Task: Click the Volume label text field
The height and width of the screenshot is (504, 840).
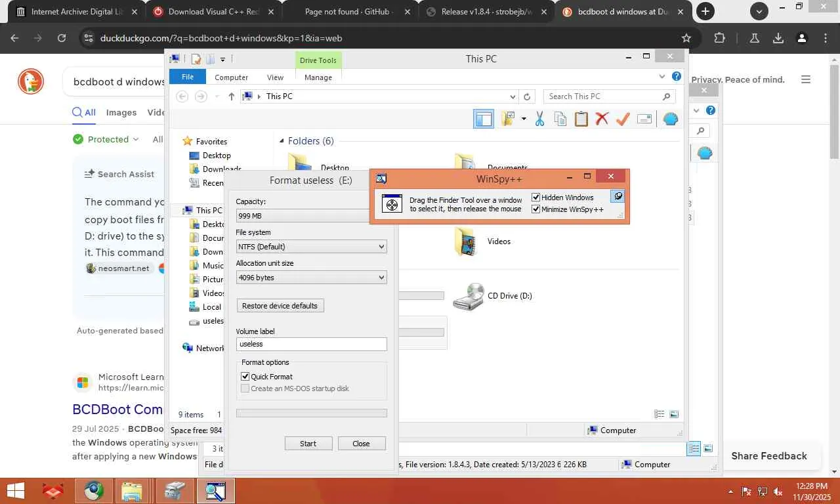Action: [311, 344]
